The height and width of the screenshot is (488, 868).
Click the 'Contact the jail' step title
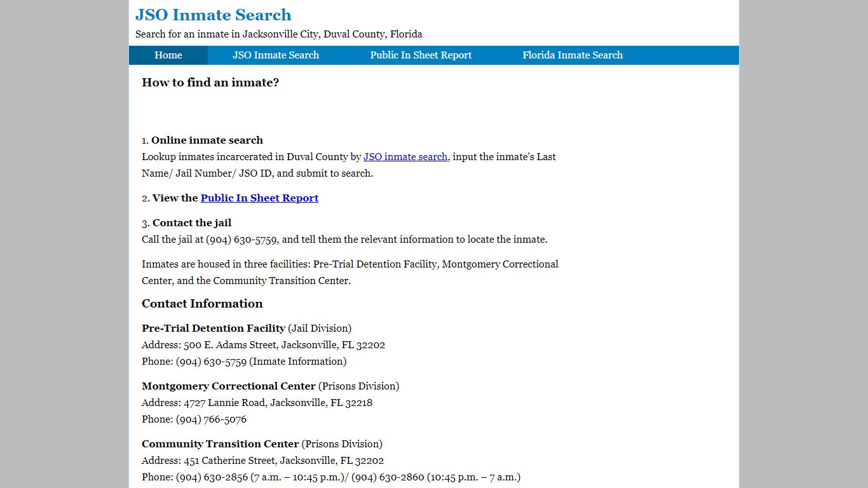pyautogui.click(x=192, y=222)
